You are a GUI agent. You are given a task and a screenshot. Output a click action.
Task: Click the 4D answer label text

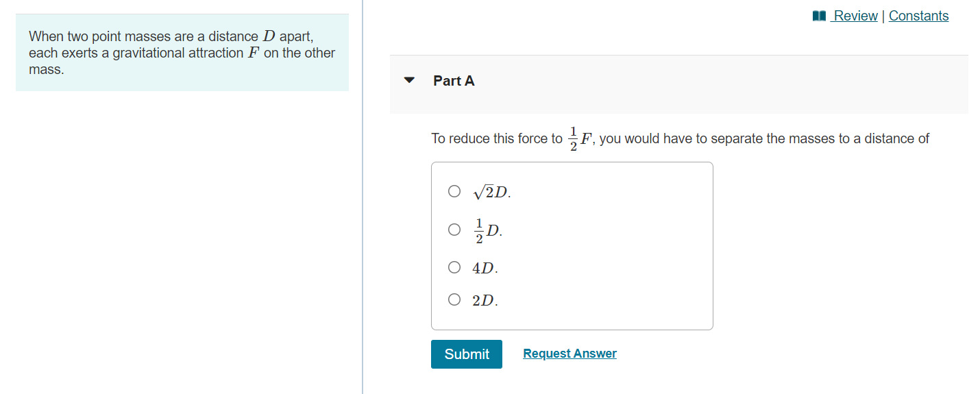tap(485, 268)
